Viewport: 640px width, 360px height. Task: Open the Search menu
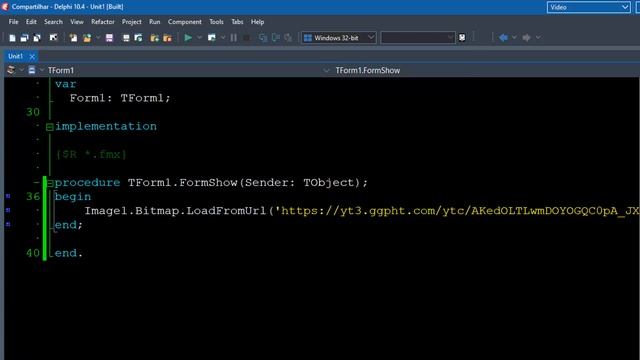pos(53,22)
